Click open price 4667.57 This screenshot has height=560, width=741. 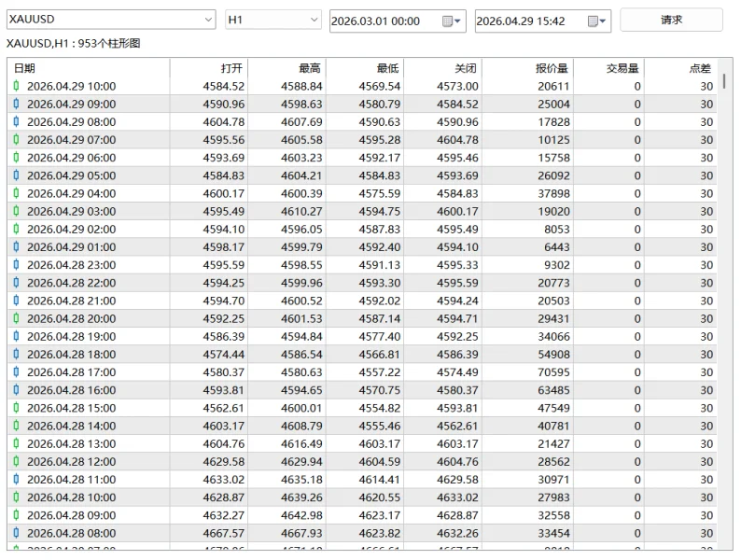click(224, 533)
